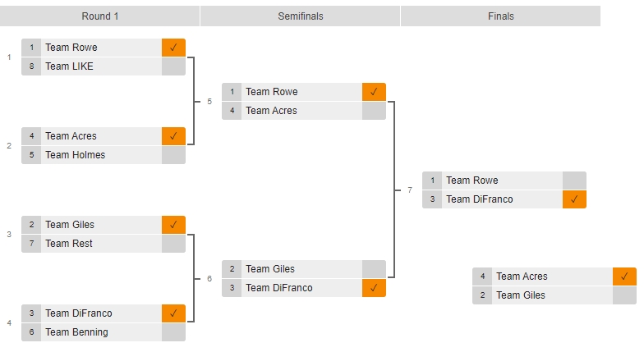The width and height of the screenshot is (644, 352).
Task: Click match number 7 label
Action: tap(410, 190)
